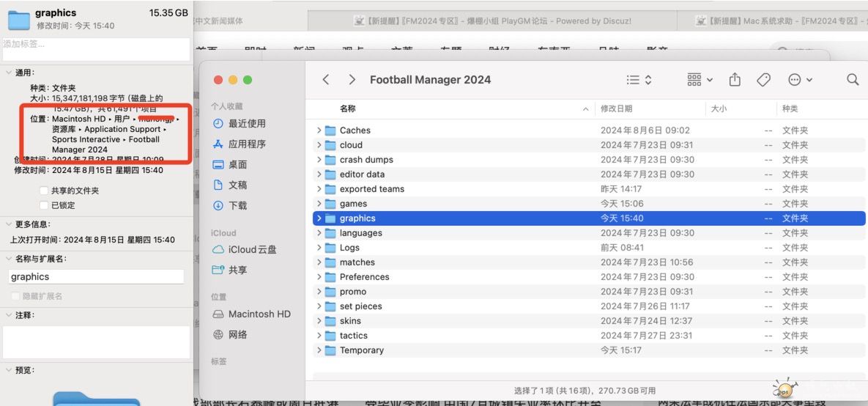Select the games row date 今天 15:06
Viewport: 868px width, 406px height.
coord(622,204)
